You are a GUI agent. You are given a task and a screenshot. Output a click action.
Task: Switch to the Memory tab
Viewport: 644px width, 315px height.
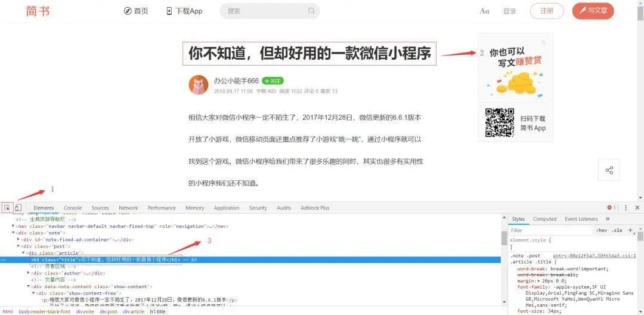point(194,208)
